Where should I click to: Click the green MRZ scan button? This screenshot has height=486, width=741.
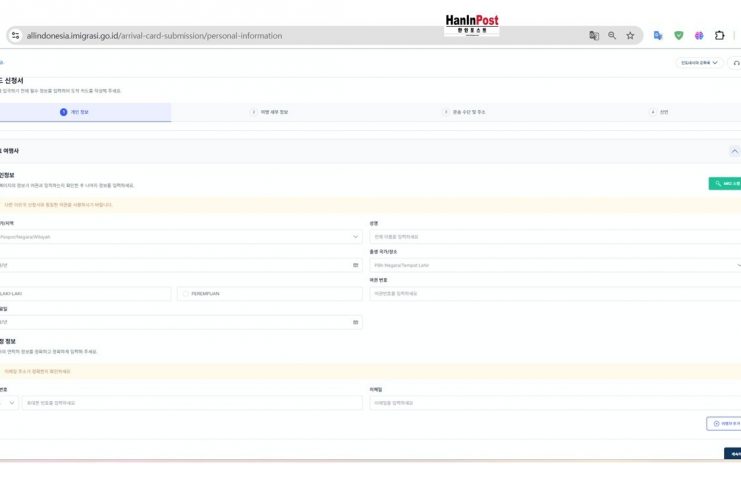coord(725,184)
